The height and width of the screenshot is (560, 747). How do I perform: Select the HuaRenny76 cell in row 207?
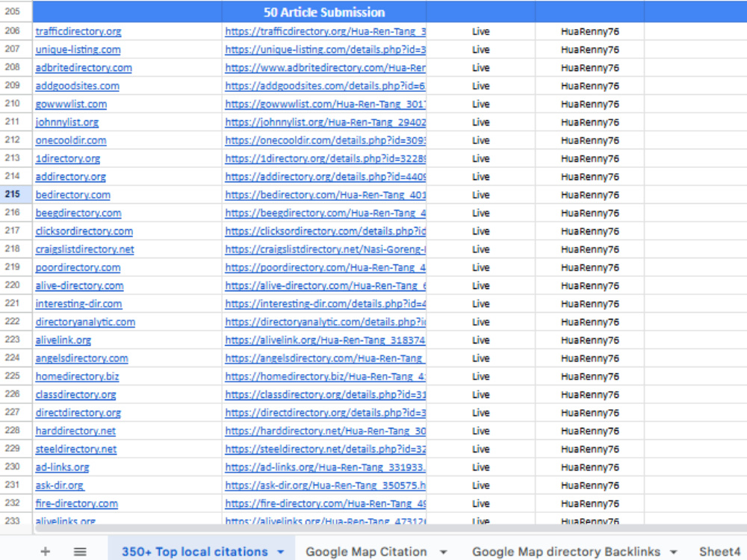[x=590, y=49]
